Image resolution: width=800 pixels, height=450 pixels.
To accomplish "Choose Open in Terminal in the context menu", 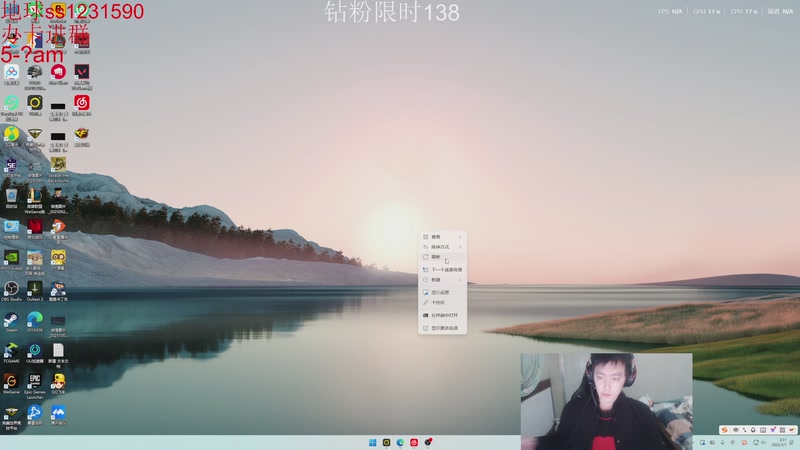I will (442, 315).
